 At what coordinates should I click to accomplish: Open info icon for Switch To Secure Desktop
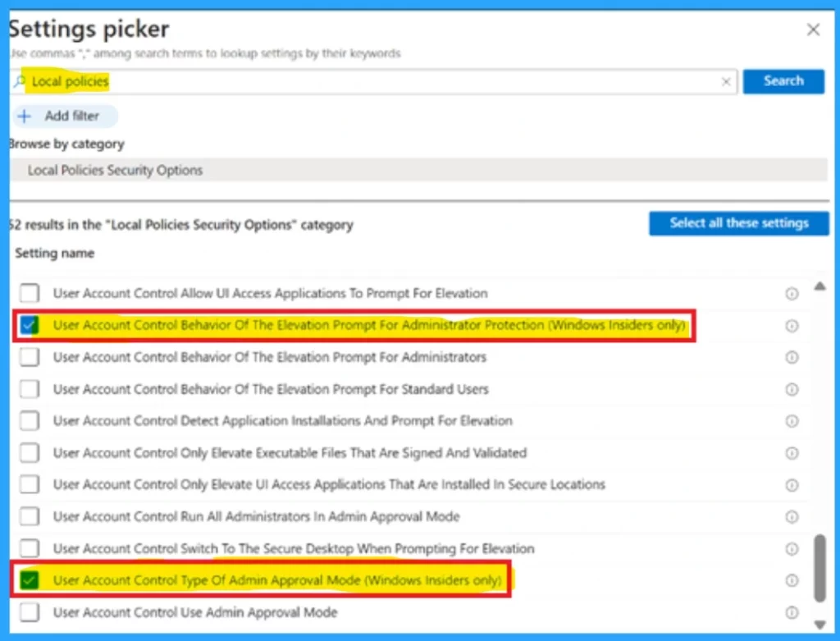point(792,549)
